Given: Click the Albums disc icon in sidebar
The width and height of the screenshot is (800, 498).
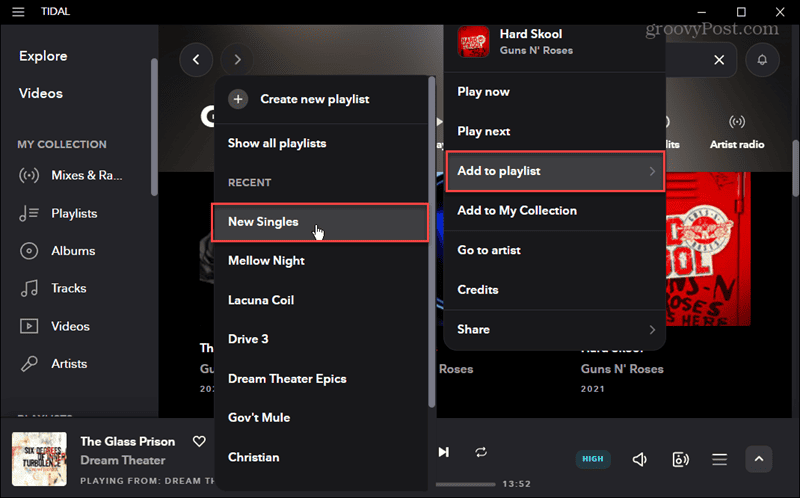Looking at the screenshot, I should pyautogui.click(x=29, y=251).
